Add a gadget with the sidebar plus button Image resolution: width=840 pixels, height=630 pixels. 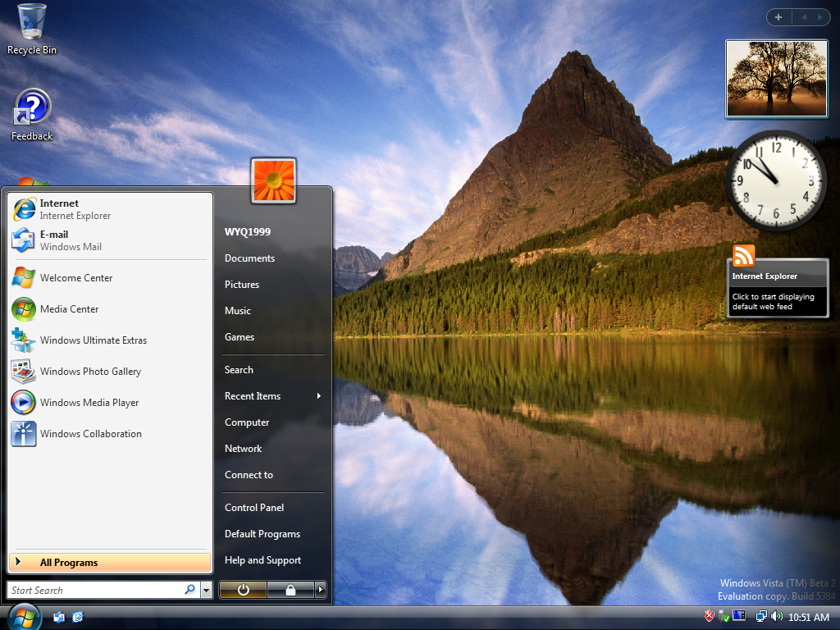778,18
